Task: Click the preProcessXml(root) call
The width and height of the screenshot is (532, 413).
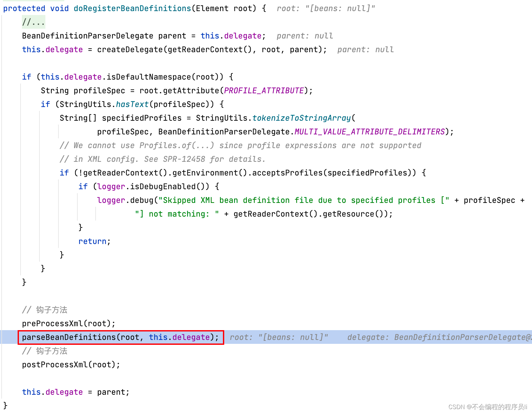Action: click(69, 324)
